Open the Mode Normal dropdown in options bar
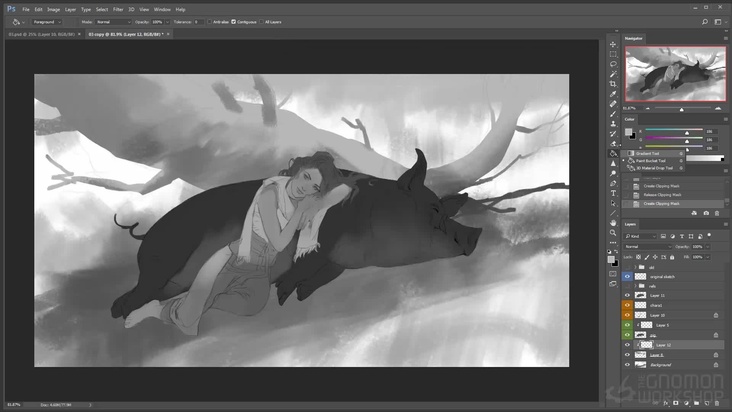This screenshot has height=412, width=732. (113, 22)
